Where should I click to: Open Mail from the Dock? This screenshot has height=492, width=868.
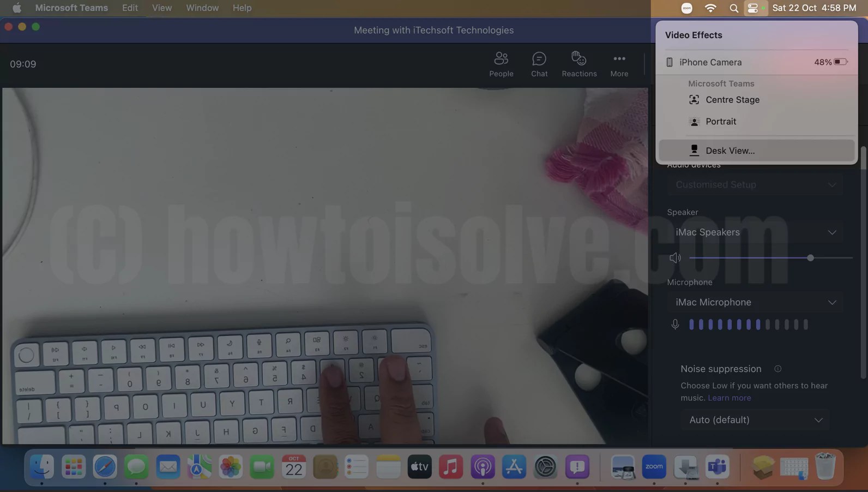point(168,467)
